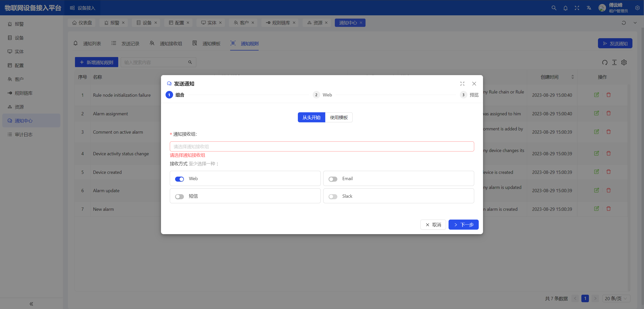Switch to the 使用模板 option tab
The image size is (644, 309).
339,117
